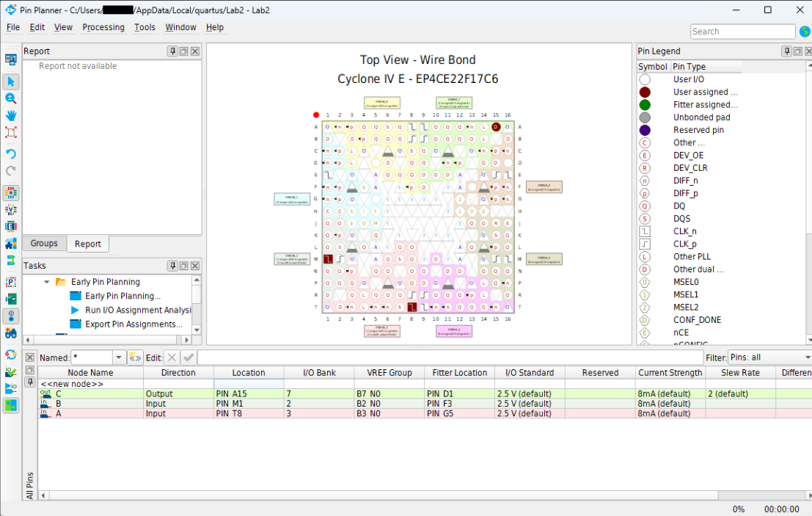Select the dark red pin M1 in package view
Image resolution: width=812 pixels, height=516 pixels.
pos(328,258)
